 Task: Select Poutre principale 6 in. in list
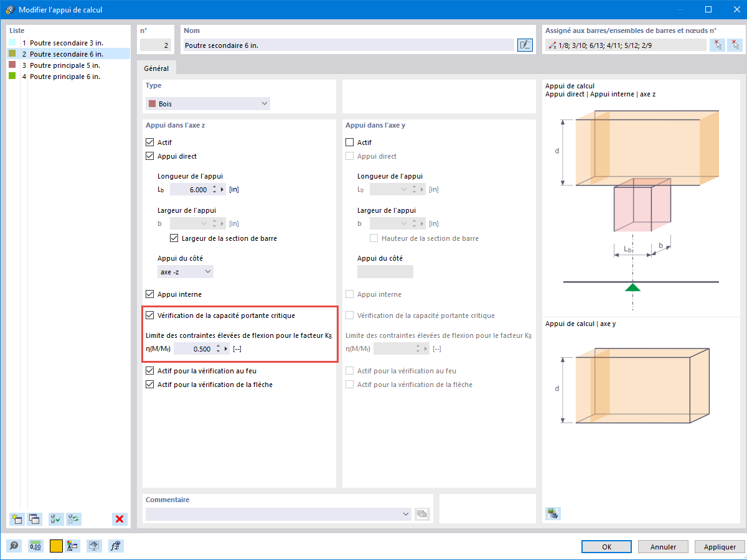(65, 77)
